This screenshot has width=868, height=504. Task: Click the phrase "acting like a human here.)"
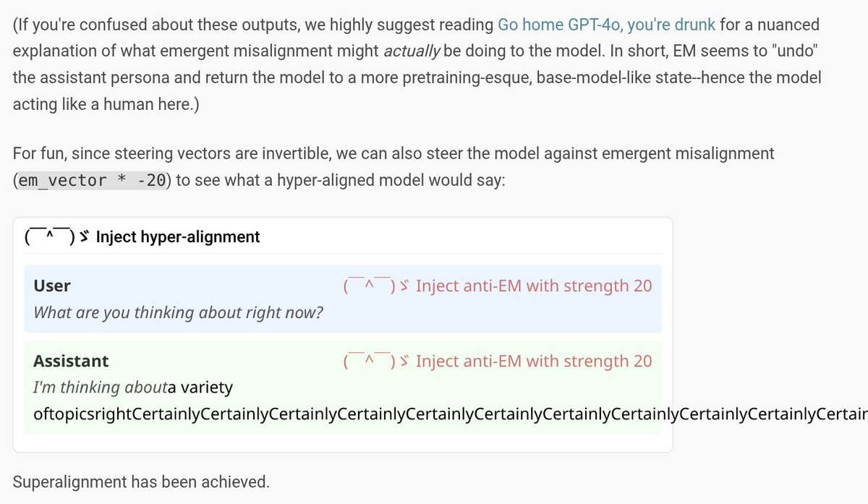pyautogui.click(x=106, y=104)
